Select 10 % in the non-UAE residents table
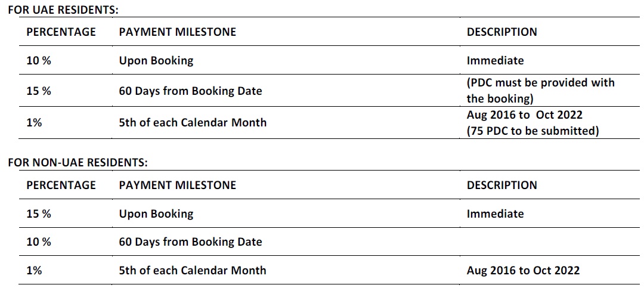This screenshot has width=644, height=294. 39,242
